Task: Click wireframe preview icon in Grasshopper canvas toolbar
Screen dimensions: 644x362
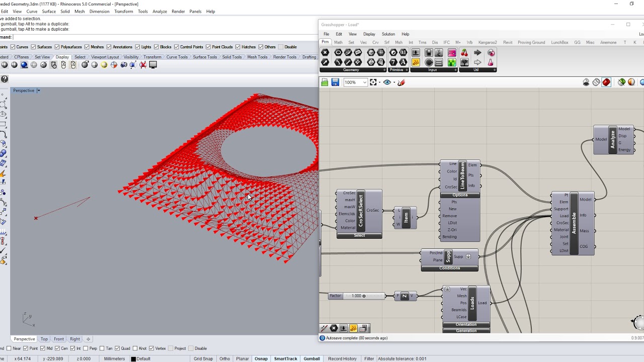Action: point(596,82)
